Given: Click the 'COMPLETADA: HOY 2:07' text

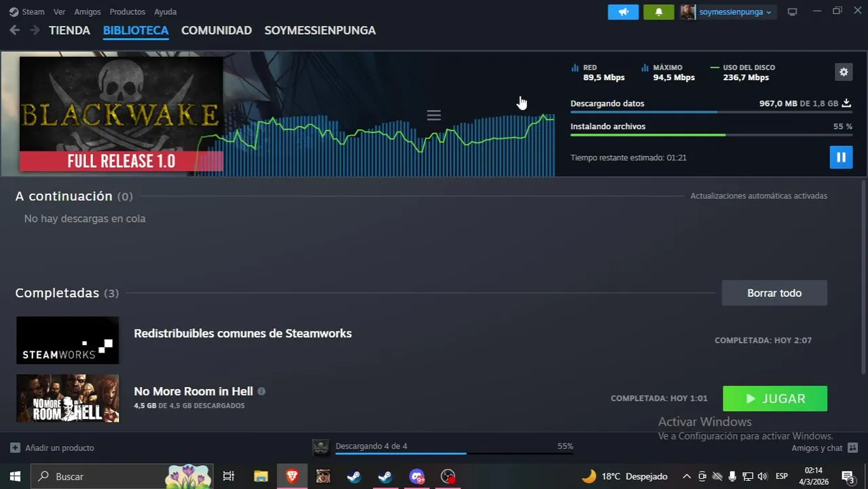Looking at the screenshot, I should click(763, 340).
